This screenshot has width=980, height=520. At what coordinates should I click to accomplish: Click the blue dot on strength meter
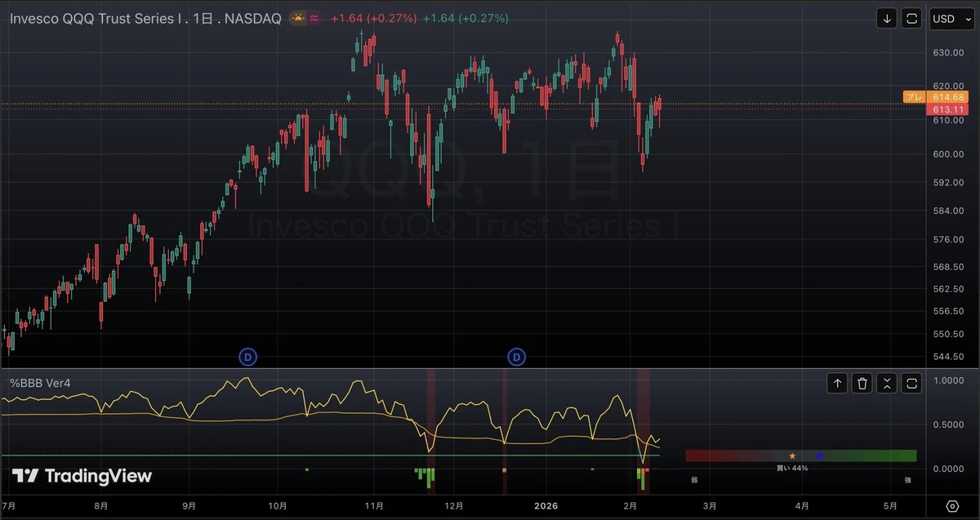(819, 456)
